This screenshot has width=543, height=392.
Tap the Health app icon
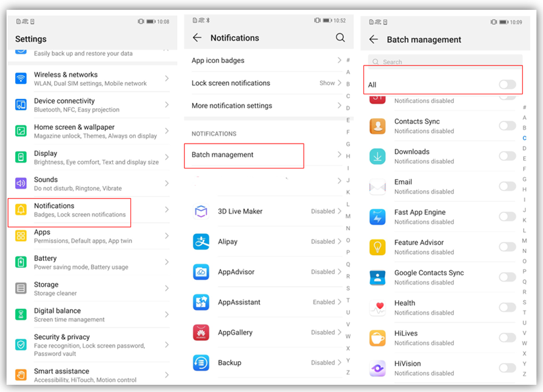377,307
